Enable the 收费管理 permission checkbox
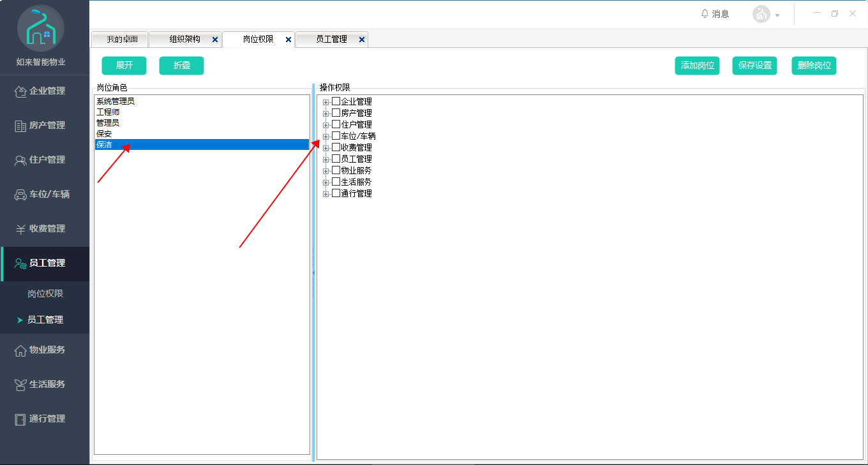 click(x=336, y=147)
